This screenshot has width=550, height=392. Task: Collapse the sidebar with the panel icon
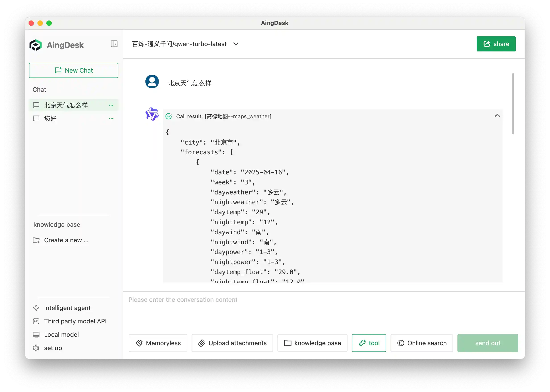pos(114,44)
